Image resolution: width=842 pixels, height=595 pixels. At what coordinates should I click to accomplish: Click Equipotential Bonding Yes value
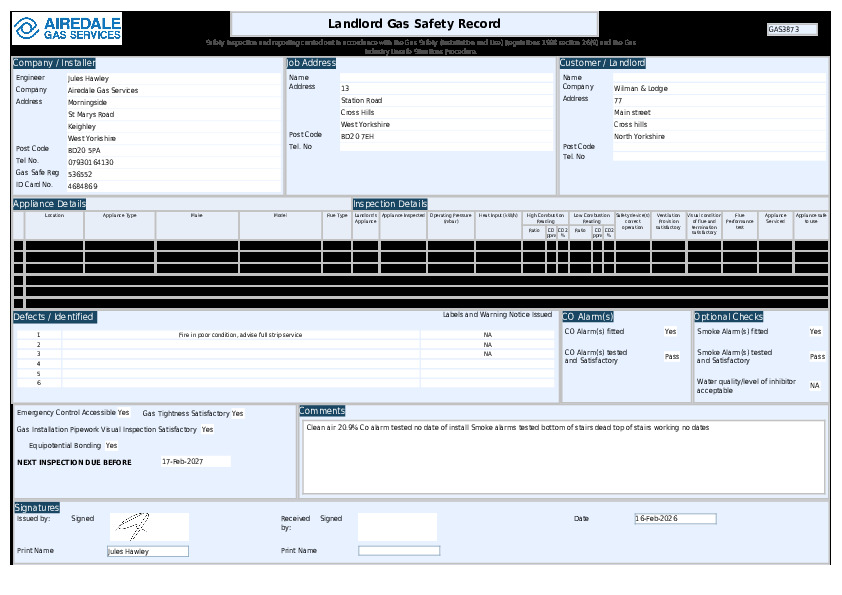112,446
